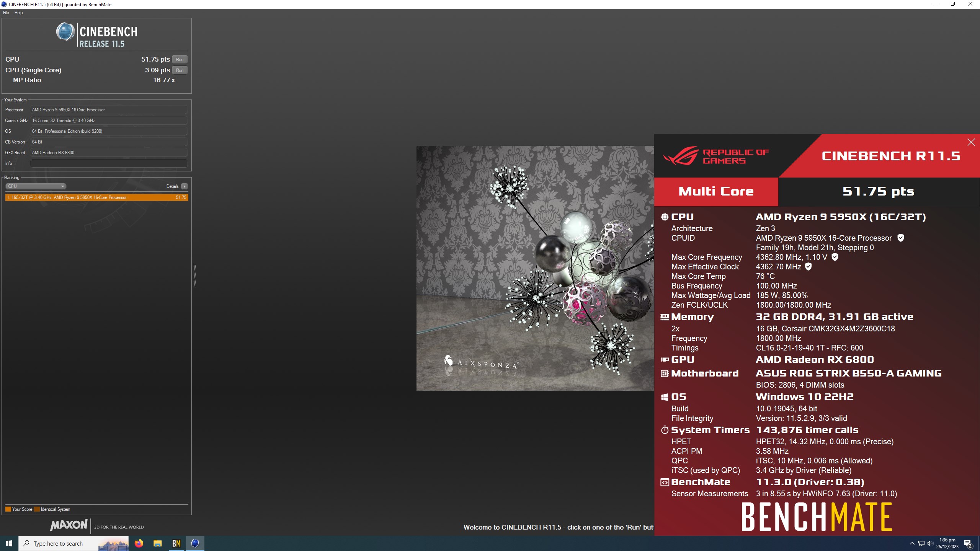The width and height of the screenshot is (980, 551).
Task: Click the GFX Board AMD Radeon RX 6800 value
Action: [x=109, y=153]
